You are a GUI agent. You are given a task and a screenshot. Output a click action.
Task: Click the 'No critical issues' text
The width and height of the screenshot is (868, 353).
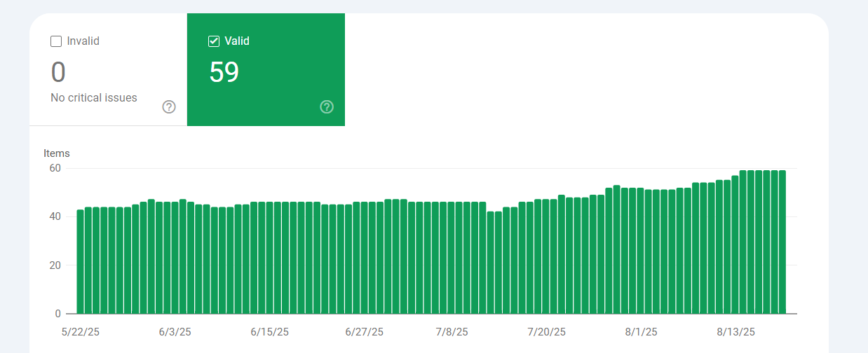coord(94,98)
